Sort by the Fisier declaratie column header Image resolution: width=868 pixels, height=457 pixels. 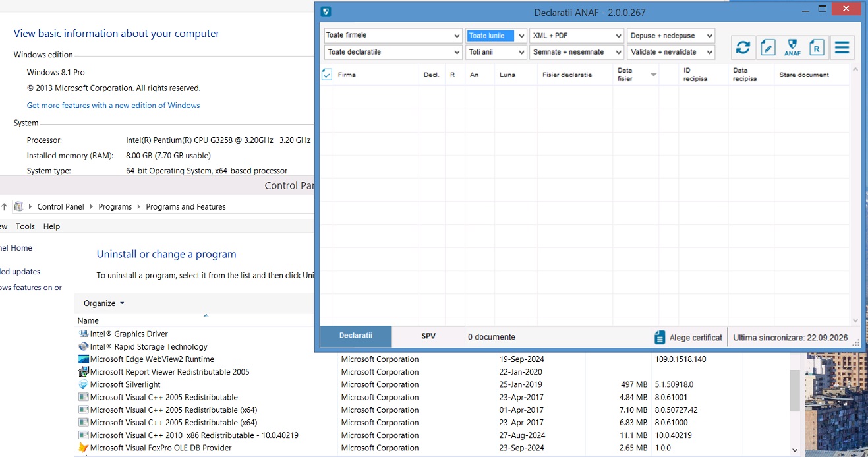575,75
